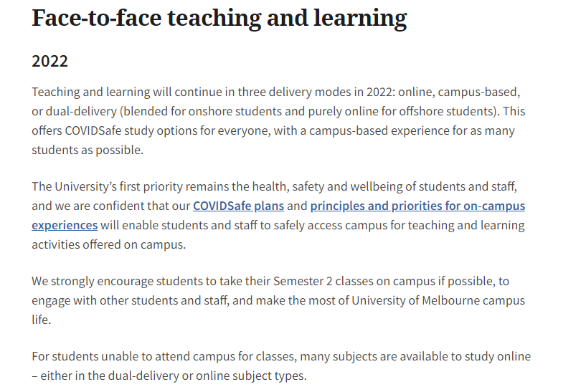Viewport: 586px width, 392px height.
Task: Click the word "life." ending third paragraph
Action: pyautogui.click(x=42, y=319)
